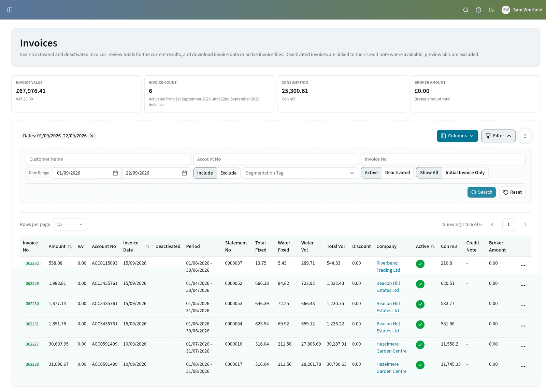Switch to dark mode moon icon
This screenshot has width=546, height=392.
[491, 10]
